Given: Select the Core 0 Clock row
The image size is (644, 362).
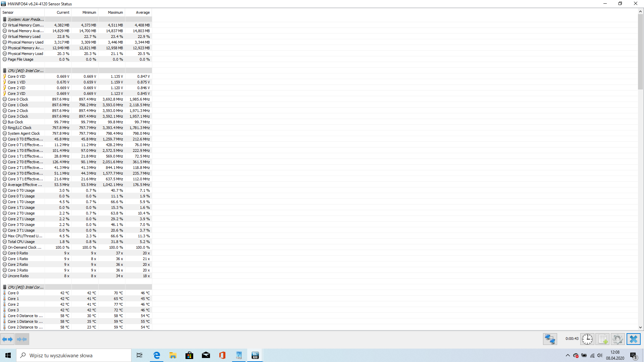Looking at the screenshot, I should tap(76, 99).
